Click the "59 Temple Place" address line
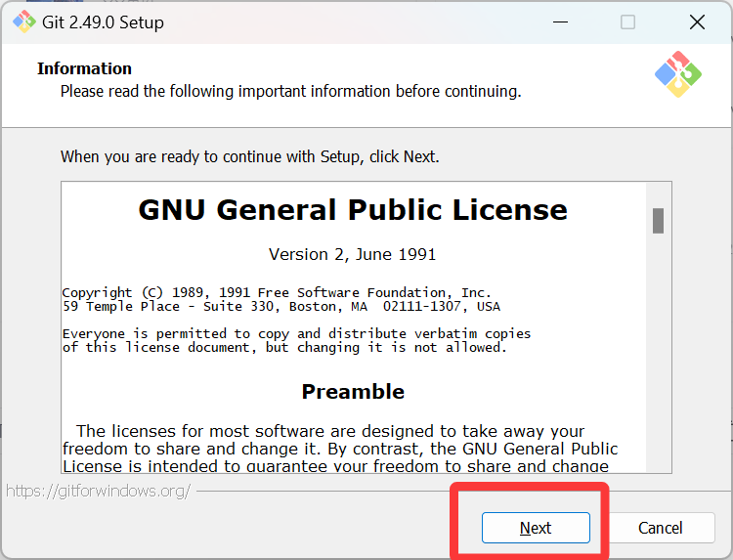 (x=280, y=306)
